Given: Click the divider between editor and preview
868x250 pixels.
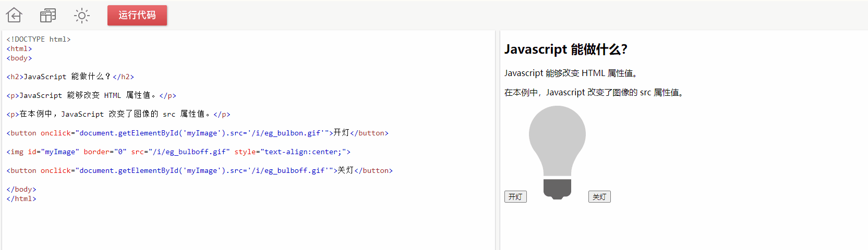Looking at the screenshot, I should pyautogui.click(x=497, y=140).
